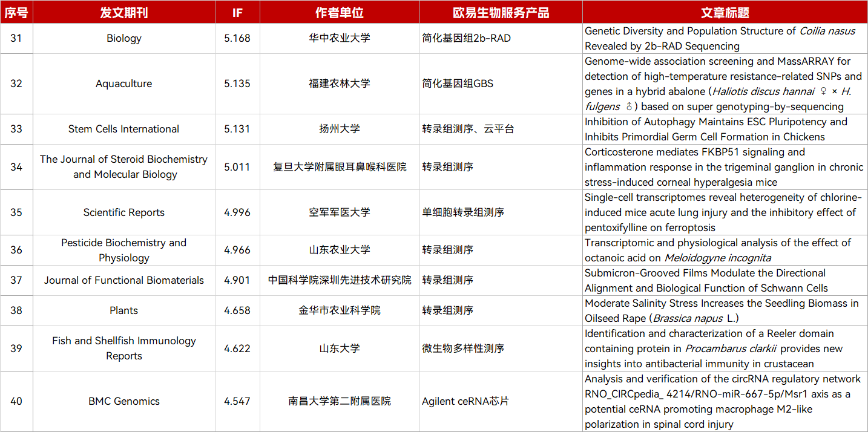
Task: Select the Single-cell transcriptomes article title
Action: 725,212
